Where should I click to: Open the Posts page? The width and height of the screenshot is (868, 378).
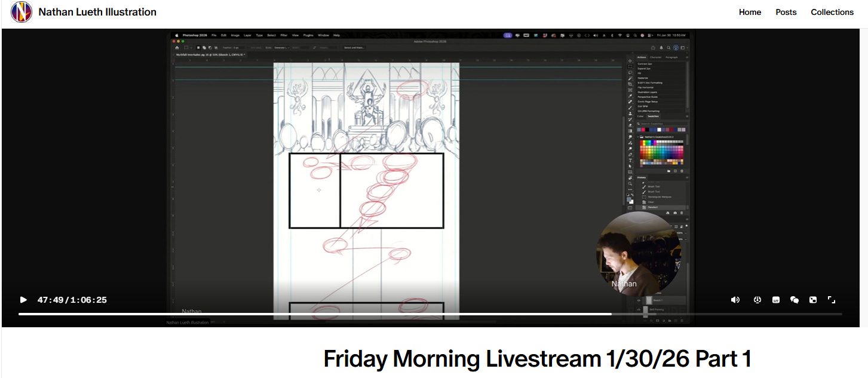click(786, 12)
